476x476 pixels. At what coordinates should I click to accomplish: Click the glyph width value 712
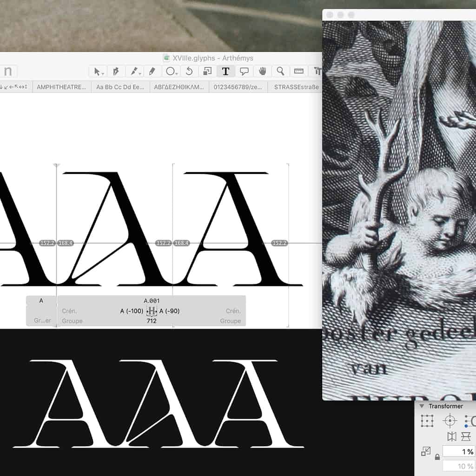coord(152,321)
